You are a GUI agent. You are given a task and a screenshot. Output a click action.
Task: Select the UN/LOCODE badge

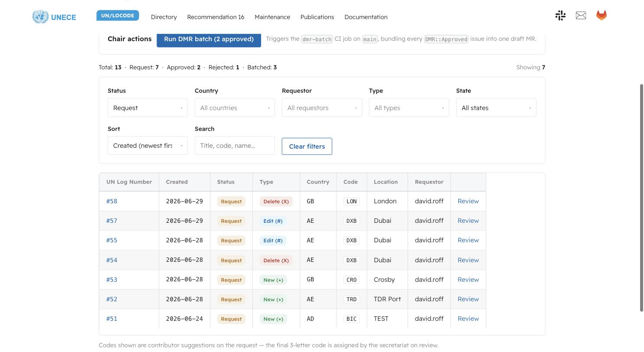(x=118, y=16)
